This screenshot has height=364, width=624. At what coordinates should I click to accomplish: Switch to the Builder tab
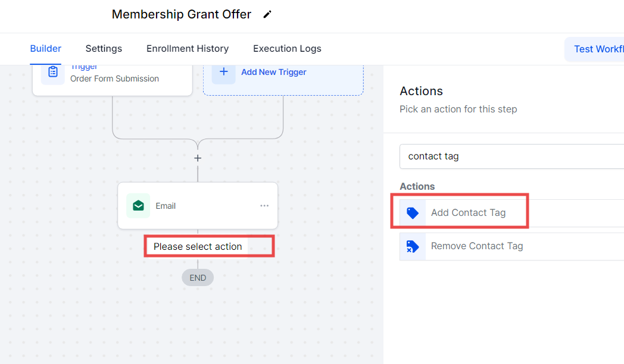tap(46, 49)
